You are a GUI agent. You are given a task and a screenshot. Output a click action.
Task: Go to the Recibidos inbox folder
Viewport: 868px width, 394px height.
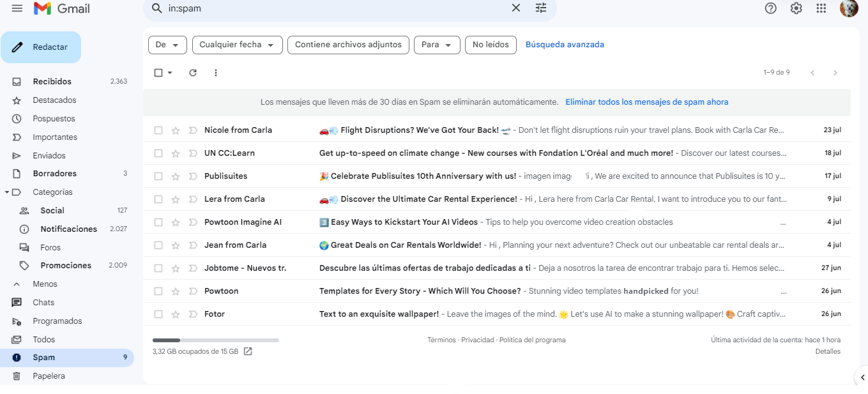pos(52,82)
